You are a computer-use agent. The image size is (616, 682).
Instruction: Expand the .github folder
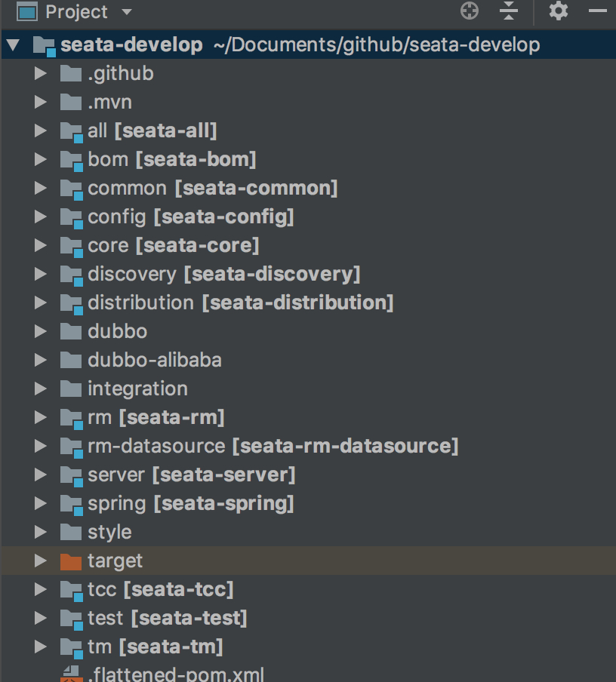tap(41, 73)
